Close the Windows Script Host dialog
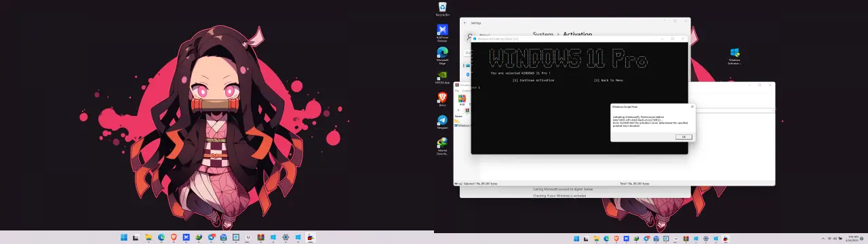 point(692,106)
